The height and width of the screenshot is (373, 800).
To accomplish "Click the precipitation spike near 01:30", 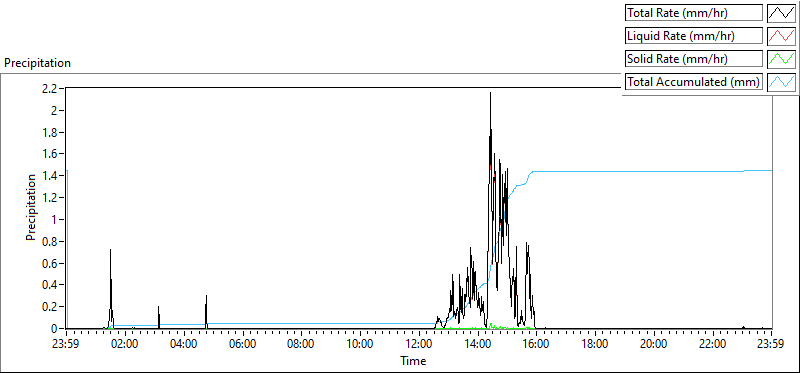I will [110, 251].
